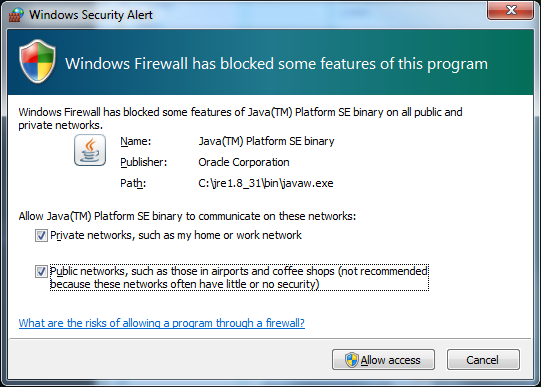
Task: Click the blocked features description paragraph
Action: pos(240,118)
